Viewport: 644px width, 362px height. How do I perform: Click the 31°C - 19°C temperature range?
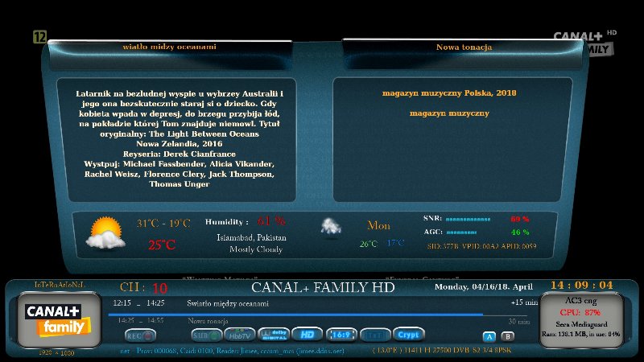pyautogui.click(x=163, y=224)
